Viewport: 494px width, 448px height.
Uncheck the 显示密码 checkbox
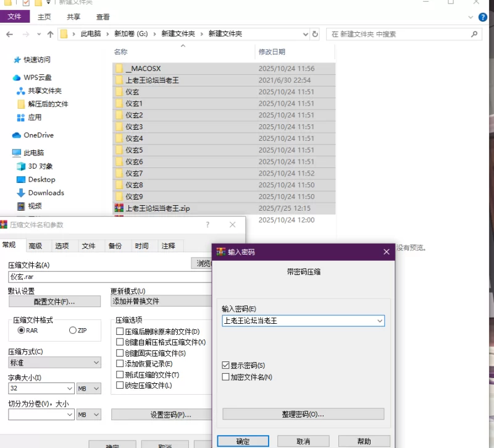click(226, 366)
